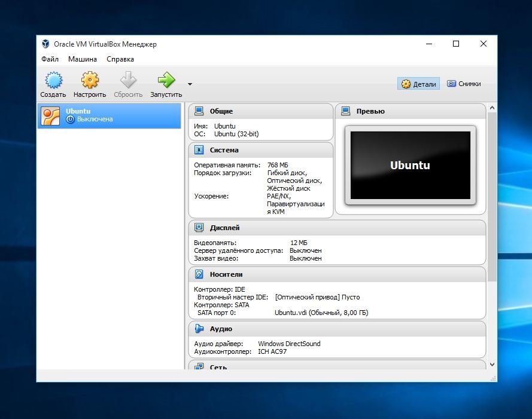Open the Сеть section header link

click(218, 366)
